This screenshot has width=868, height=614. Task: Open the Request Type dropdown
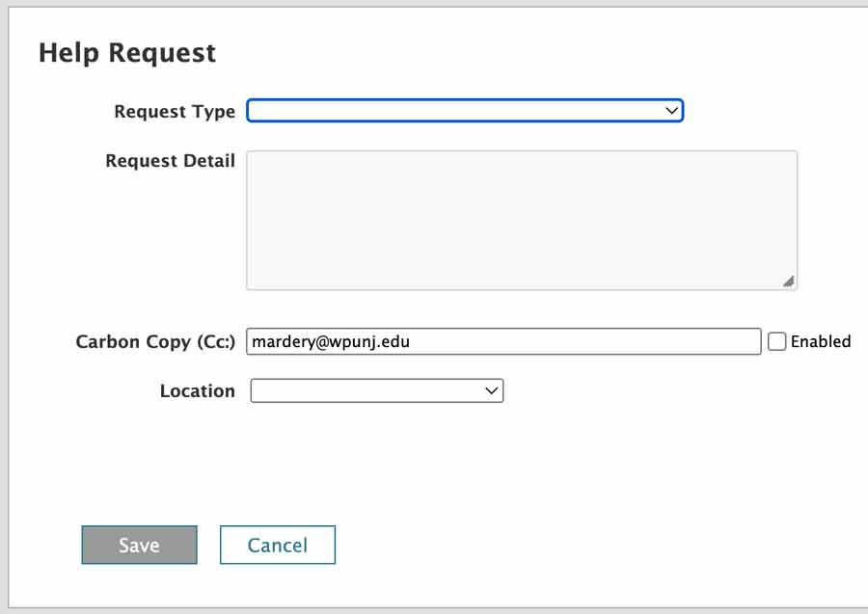point(465,111)
